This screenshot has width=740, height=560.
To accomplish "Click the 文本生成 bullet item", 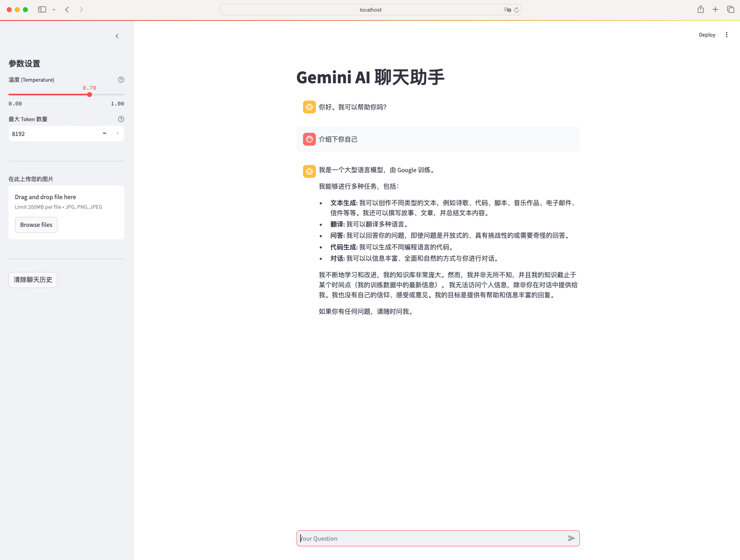I will 454,208.
